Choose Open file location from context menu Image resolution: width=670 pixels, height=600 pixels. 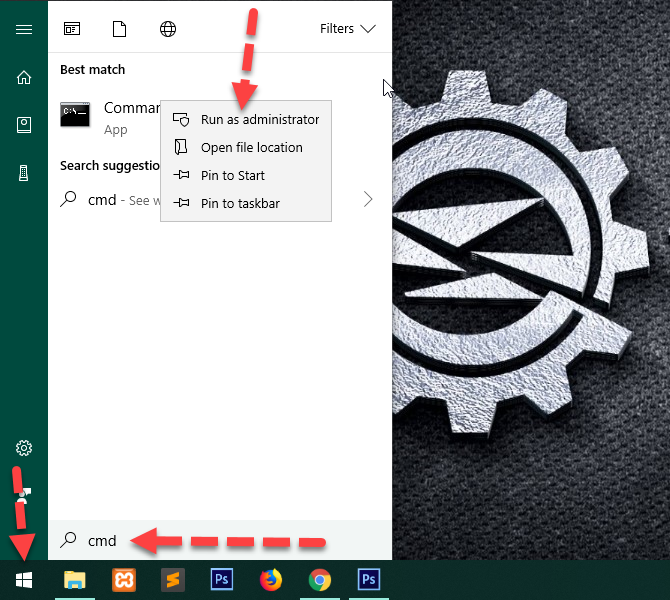(251, 147)
